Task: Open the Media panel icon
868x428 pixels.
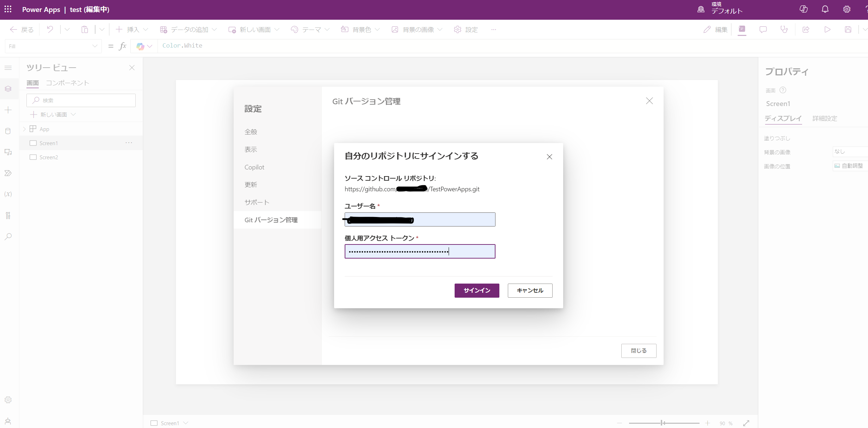Action: pos(8,152)
